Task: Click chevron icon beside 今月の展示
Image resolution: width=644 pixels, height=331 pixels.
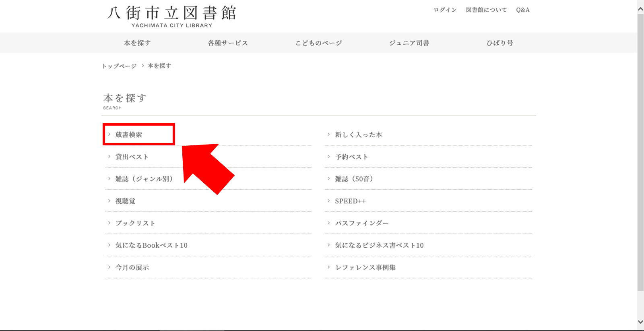Action: point(109,267)
